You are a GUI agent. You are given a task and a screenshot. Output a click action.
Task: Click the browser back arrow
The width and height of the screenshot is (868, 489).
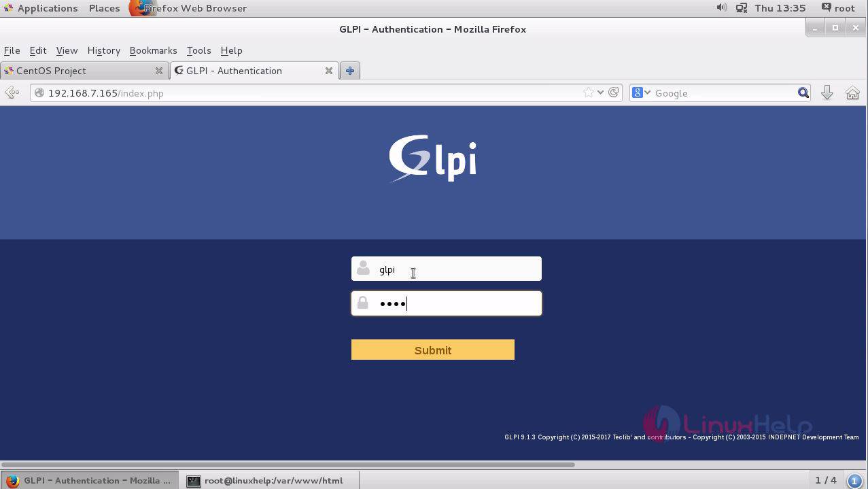12,93
